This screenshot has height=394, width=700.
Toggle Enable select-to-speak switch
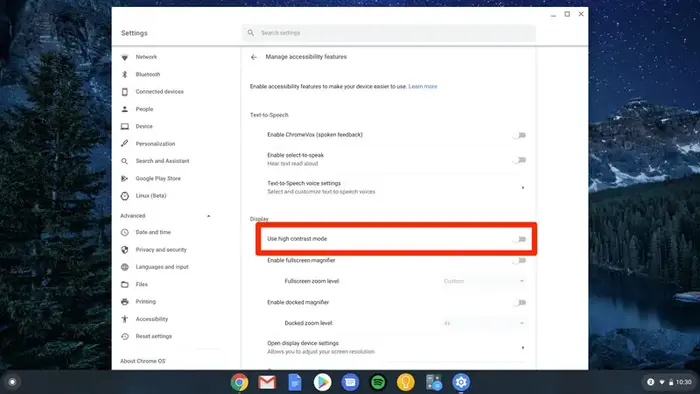(x=520, y=160)
